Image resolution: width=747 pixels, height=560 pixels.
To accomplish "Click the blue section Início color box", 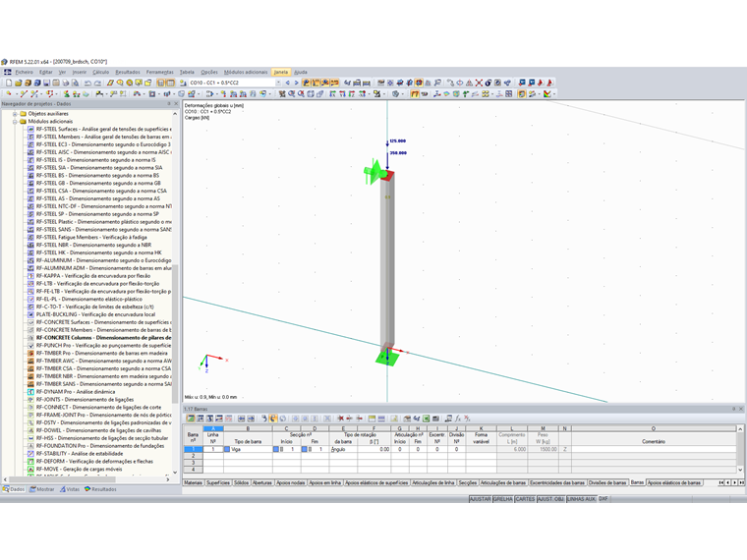I will [276, 449].
